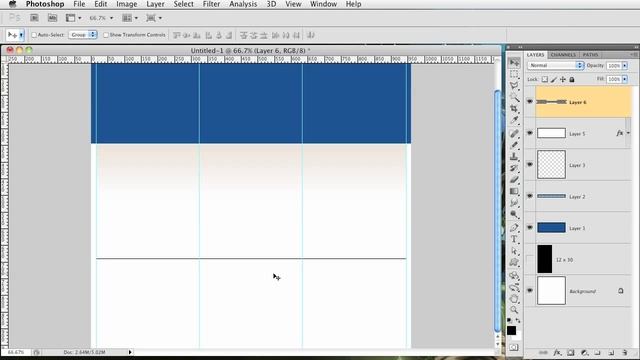Create a new layer

click(x=611, y=352)
